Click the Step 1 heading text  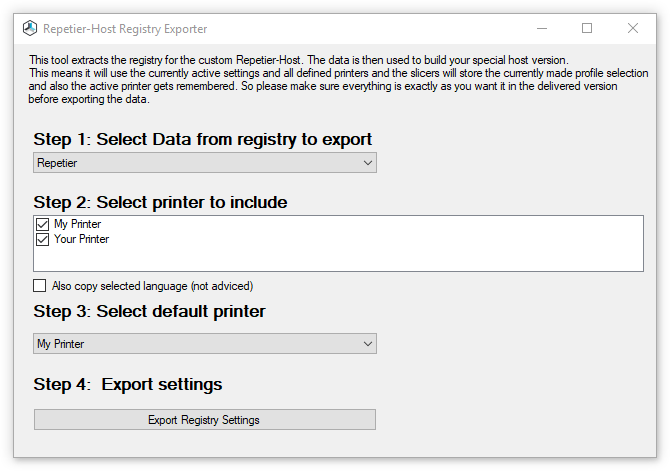coord(203,139)
